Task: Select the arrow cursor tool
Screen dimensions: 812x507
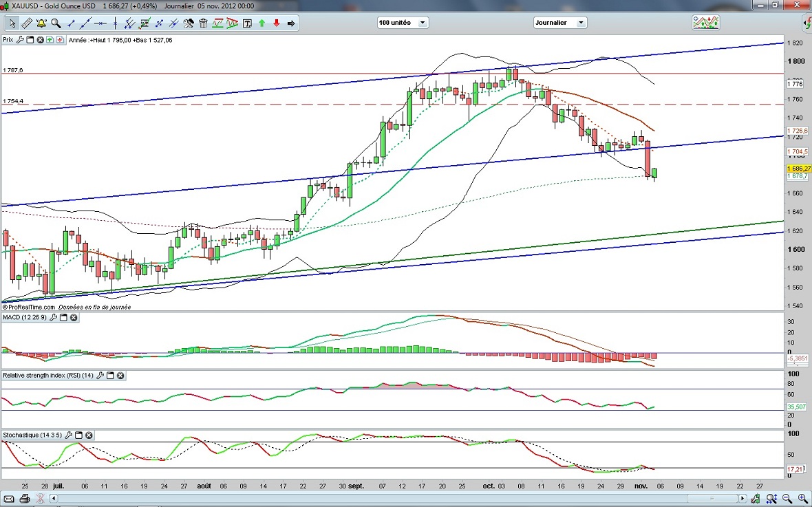Action: [x=12, y=23]
